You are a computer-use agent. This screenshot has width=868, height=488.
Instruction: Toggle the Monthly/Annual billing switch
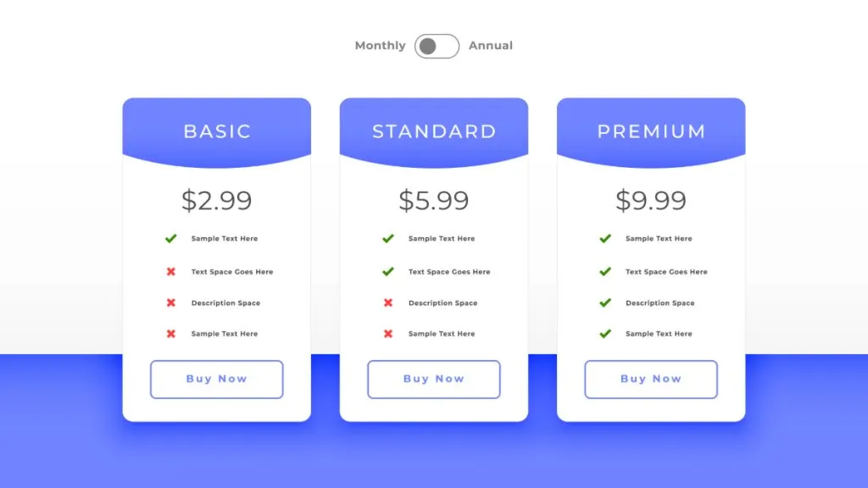point(437,46)
